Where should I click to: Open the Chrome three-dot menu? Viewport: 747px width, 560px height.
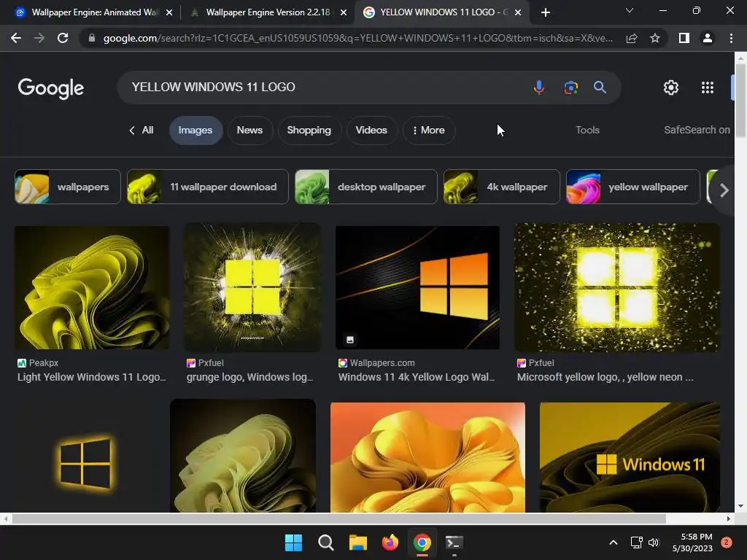pos(731,38)
